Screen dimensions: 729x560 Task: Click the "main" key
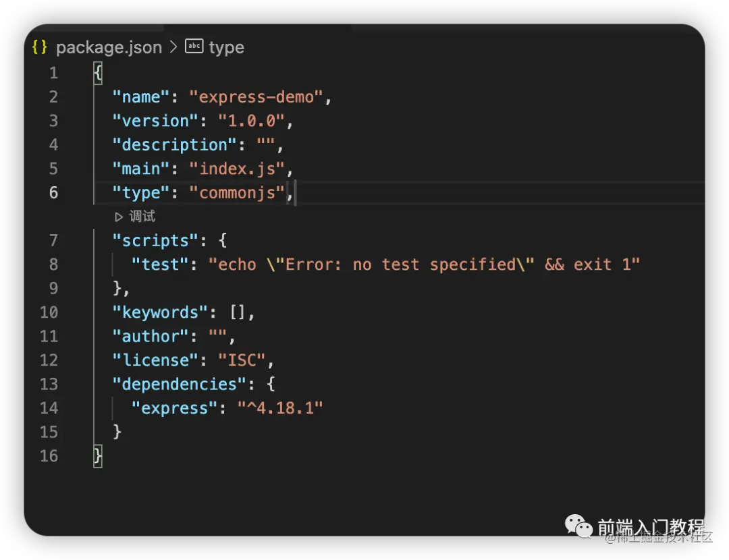(x=141, y=169)
